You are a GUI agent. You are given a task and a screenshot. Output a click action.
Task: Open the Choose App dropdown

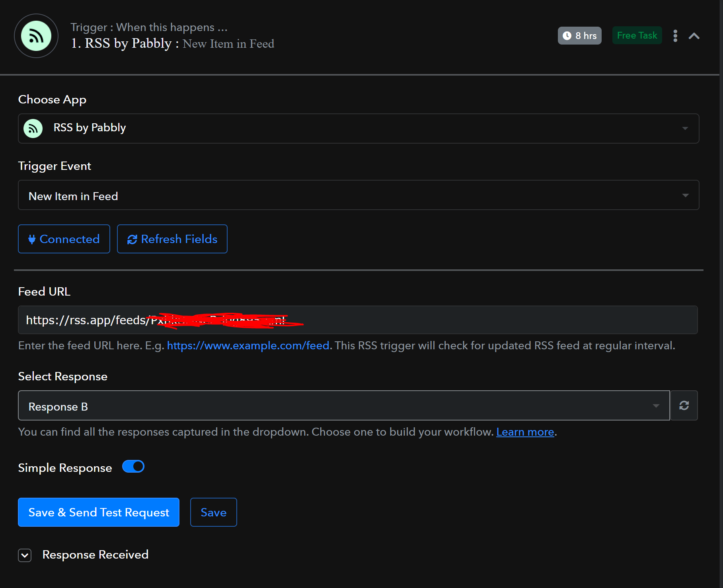point(359,129)
